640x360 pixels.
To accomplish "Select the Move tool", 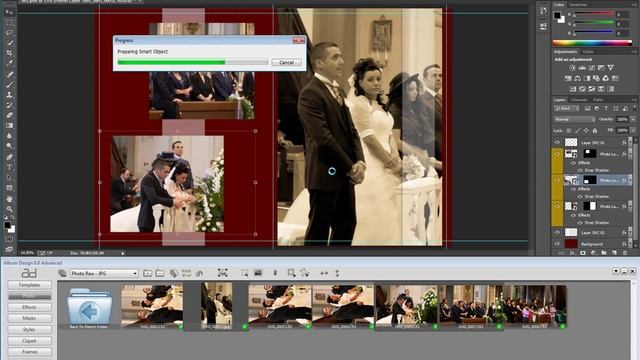I will pos(9,12).
